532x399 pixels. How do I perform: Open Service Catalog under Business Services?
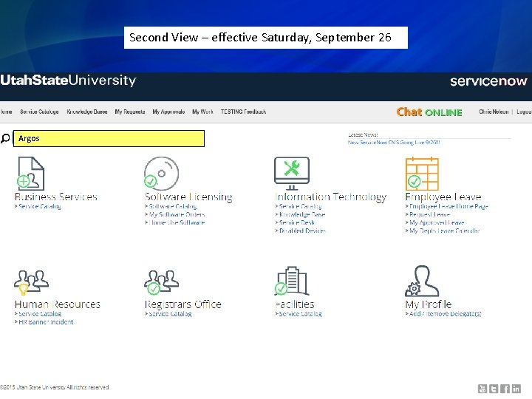40,206
